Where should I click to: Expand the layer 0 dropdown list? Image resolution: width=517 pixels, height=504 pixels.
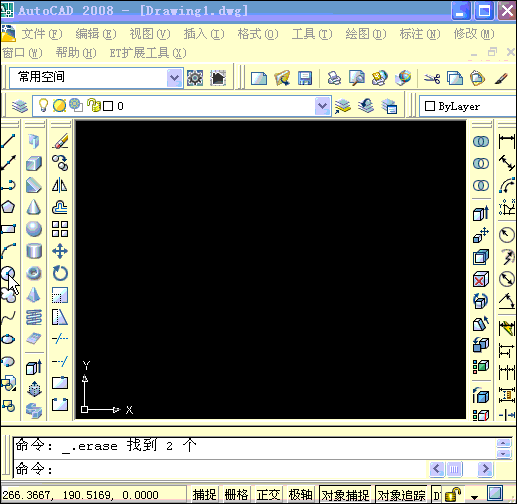point(322,106)
